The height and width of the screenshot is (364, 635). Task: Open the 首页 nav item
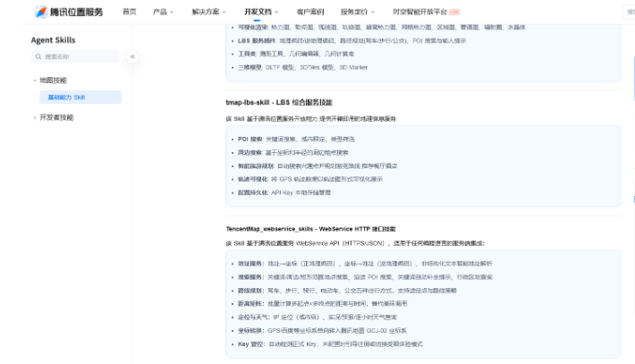[x=129, y=12]
